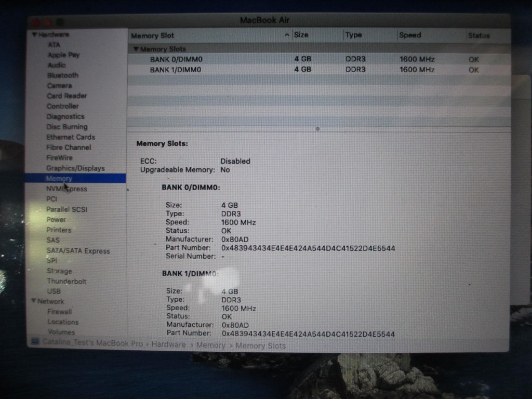This screenshot has height=399, width=532.
Task: Click the BANK 0/DIMM0 manufacturer value 0x80AD
Action: (235, 240)
